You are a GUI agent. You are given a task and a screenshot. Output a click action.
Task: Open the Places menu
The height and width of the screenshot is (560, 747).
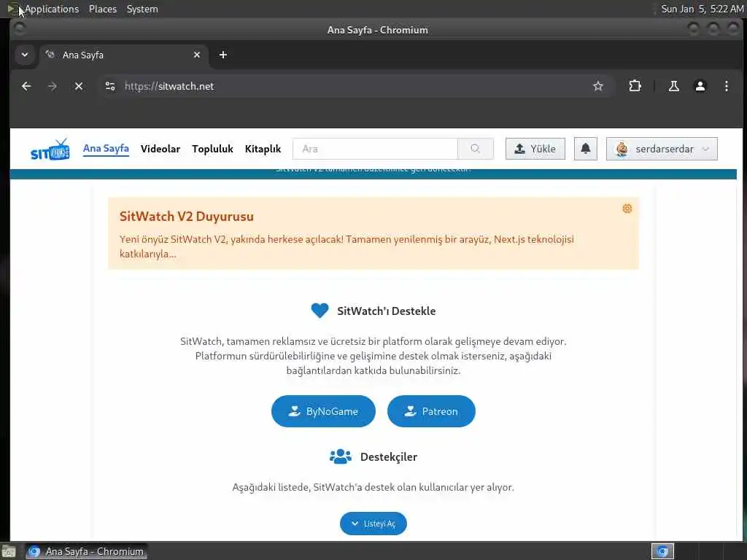click(x=103, y=9)
